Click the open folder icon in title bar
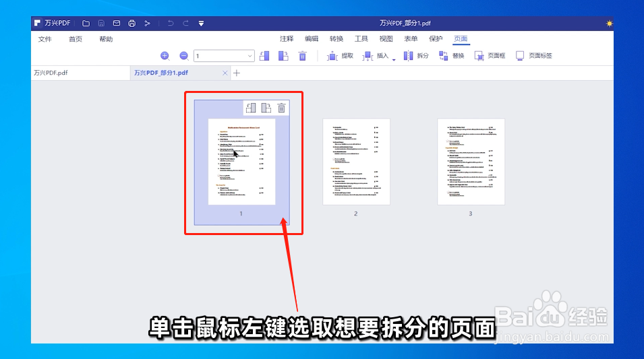Image resolution: width=644 pixels, height=359 pixels. (86, 24)
